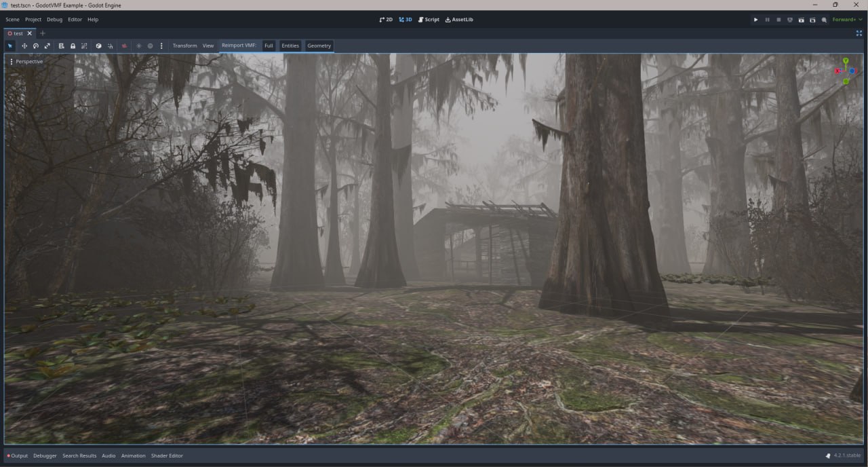Click the 4.2.1.stable version label
The image size is (868, 467).
click(x=847, y=455)
